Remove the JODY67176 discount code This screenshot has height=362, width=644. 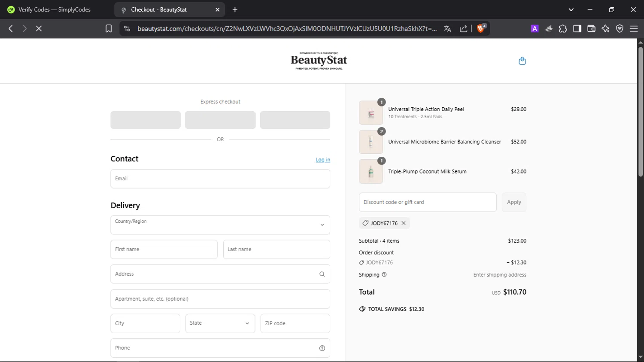(404, 223)
